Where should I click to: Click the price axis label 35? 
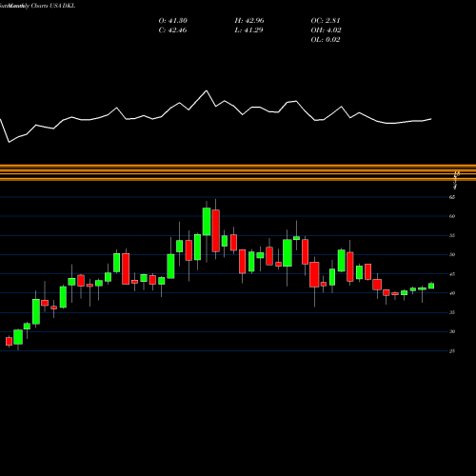(x=452, y=312)
